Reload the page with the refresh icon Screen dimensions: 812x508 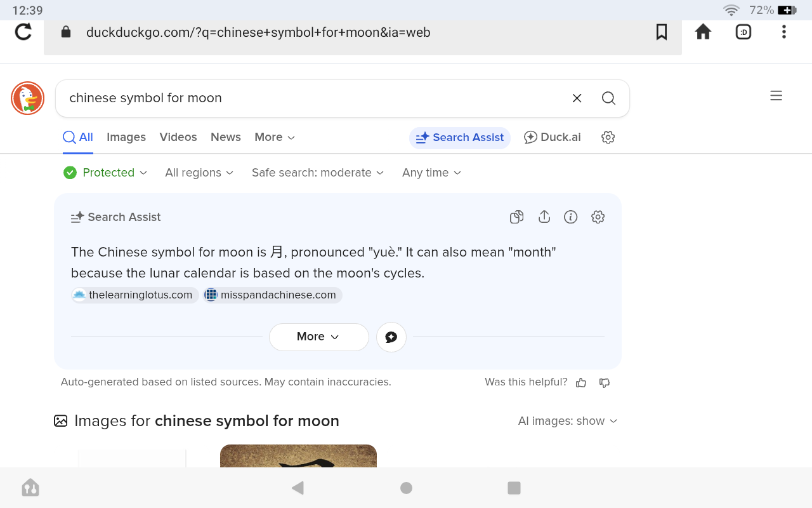click(23, 32)
